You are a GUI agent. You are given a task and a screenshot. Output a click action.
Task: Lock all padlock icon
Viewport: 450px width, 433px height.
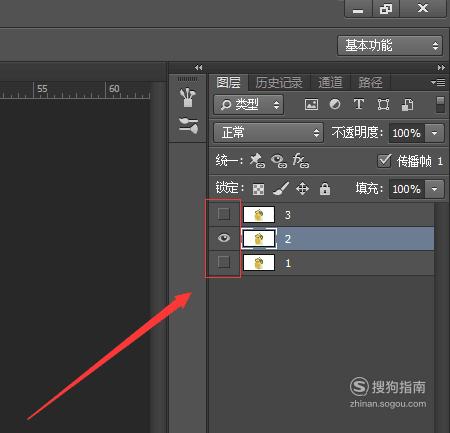[325, 189]
